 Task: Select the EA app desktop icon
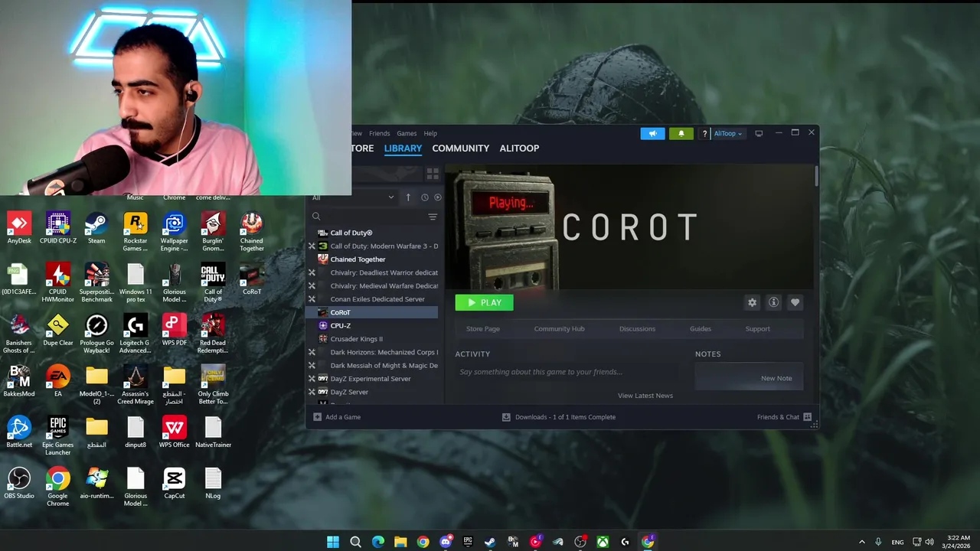point(57,381)
